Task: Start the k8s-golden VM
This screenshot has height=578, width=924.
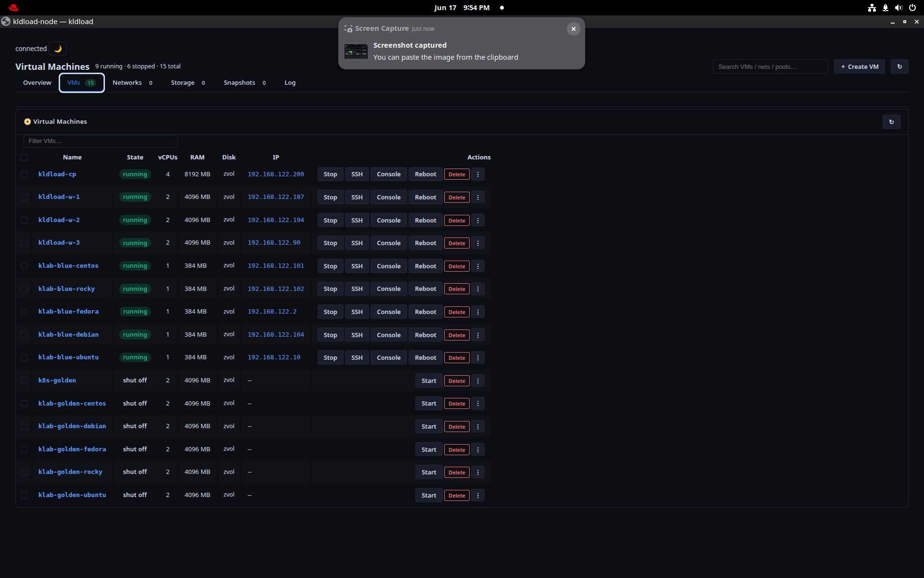Action: 429,381
